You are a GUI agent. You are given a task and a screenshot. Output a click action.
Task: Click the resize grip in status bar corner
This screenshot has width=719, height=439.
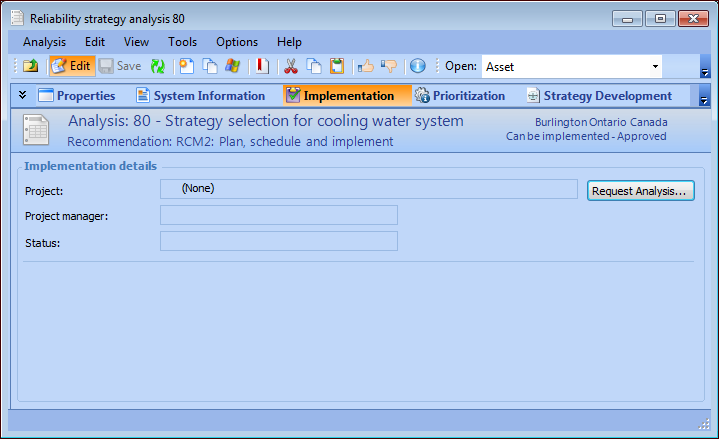click(704, 424)
